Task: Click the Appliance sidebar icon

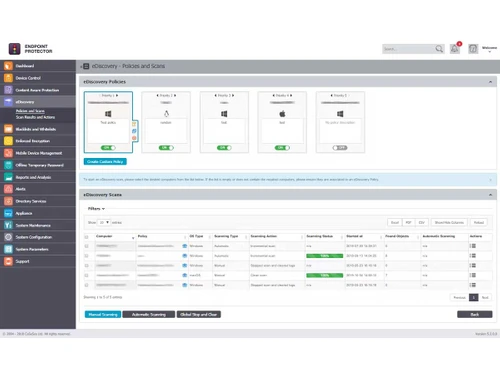Action: coord(8,213)
